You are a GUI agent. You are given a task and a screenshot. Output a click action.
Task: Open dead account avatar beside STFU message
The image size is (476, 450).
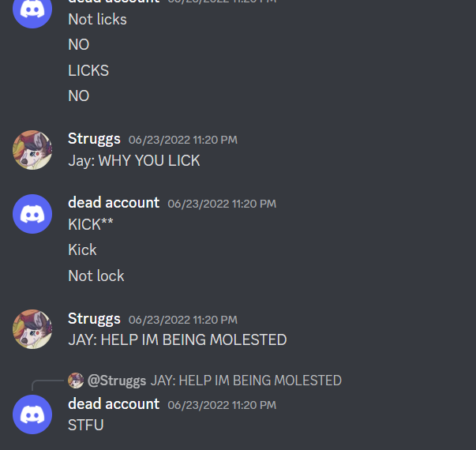click(32, 414)
